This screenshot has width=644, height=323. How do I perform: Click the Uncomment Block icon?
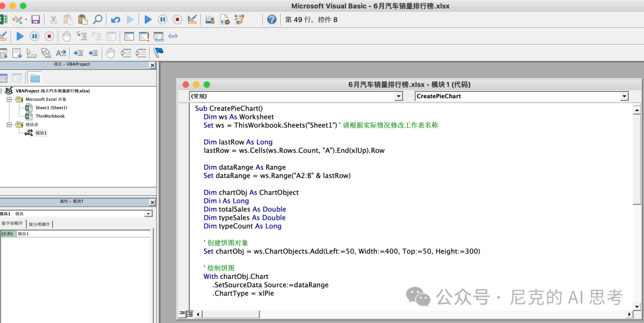point(141,53)
